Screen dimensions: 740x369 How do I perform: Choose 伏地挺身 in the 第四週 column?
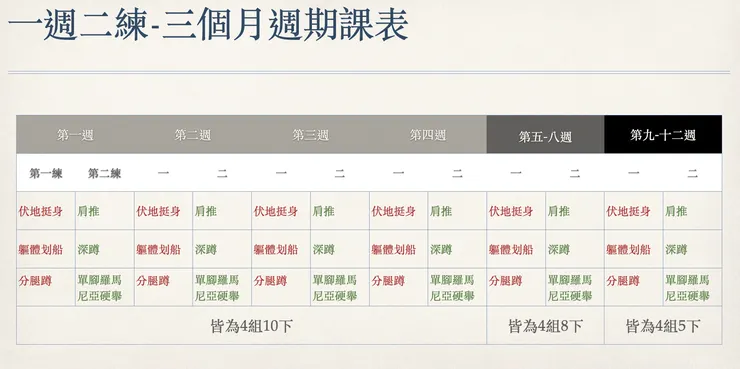(394, 211)
